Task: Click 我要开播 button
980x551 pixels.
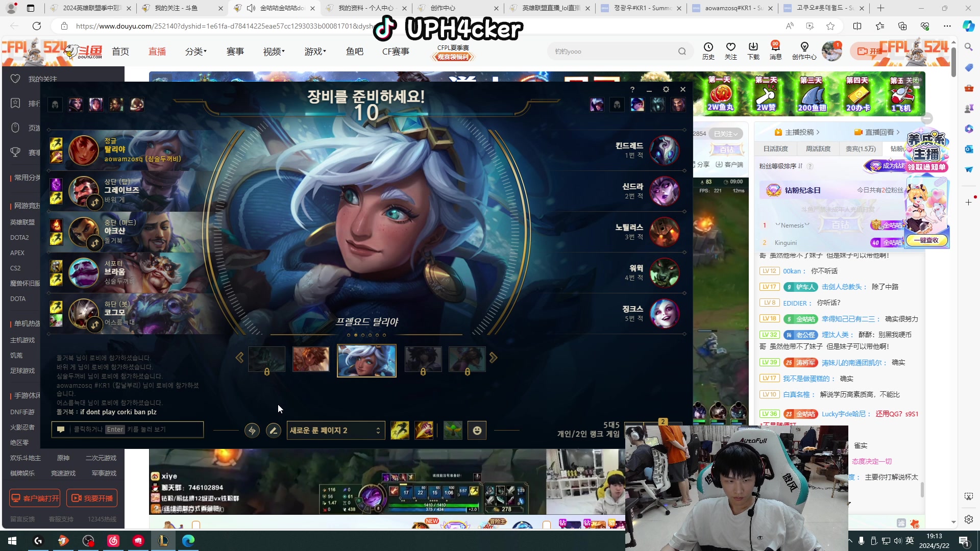Action: (92, 498)
